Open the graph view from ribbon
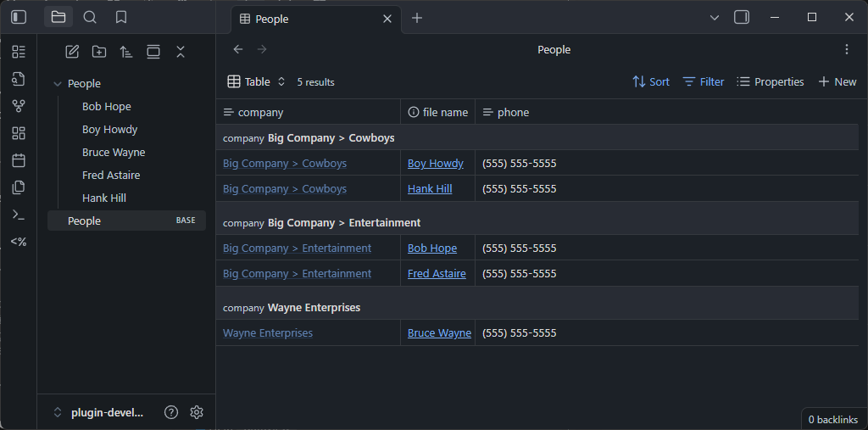This screenshot has width=868, height=430. (19, 106)
